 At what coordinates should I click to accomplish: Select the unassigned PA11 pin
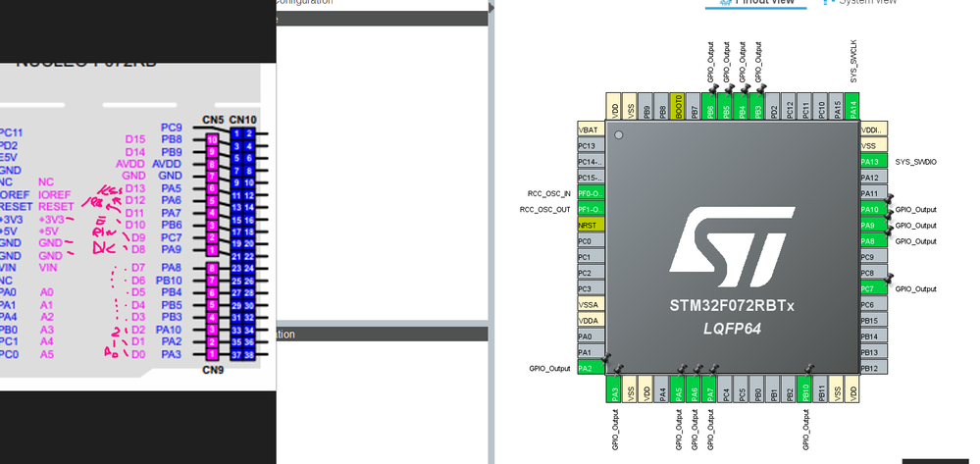click(x=874, y=193)
